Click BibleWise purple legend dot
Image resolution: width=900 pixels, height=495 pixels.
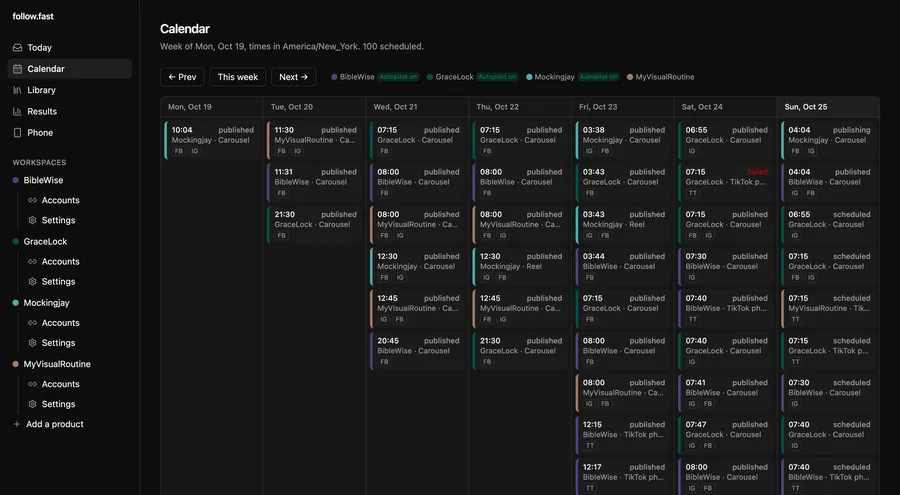[x=334, y=77]
